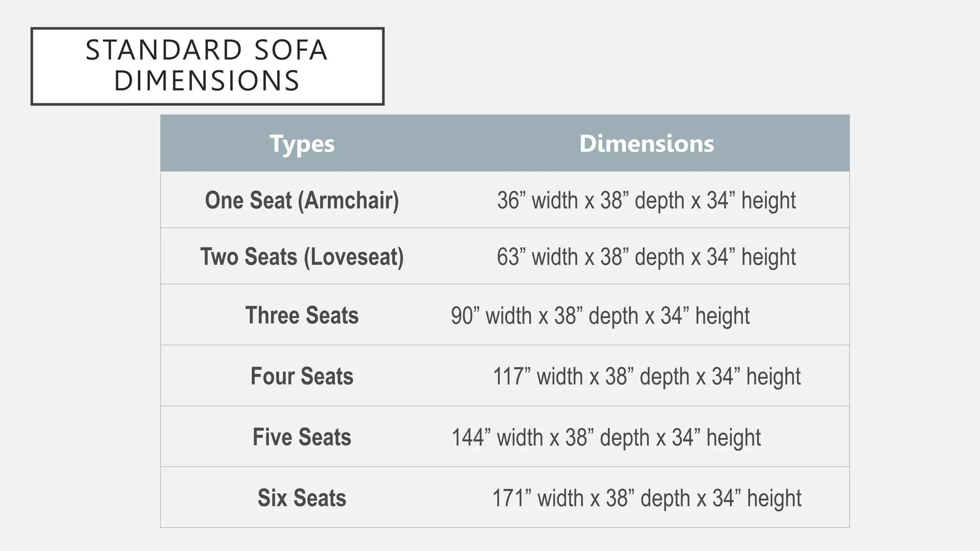This screenshot has height=551, width=980.
Task: Click the 90” width dimensions text
Action: pyautogui.click(x=600, y=316)
